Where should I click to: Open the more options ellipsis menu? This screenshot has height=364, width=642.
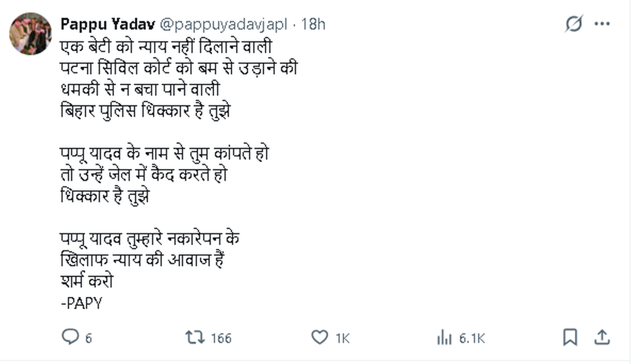pos(602,24)
